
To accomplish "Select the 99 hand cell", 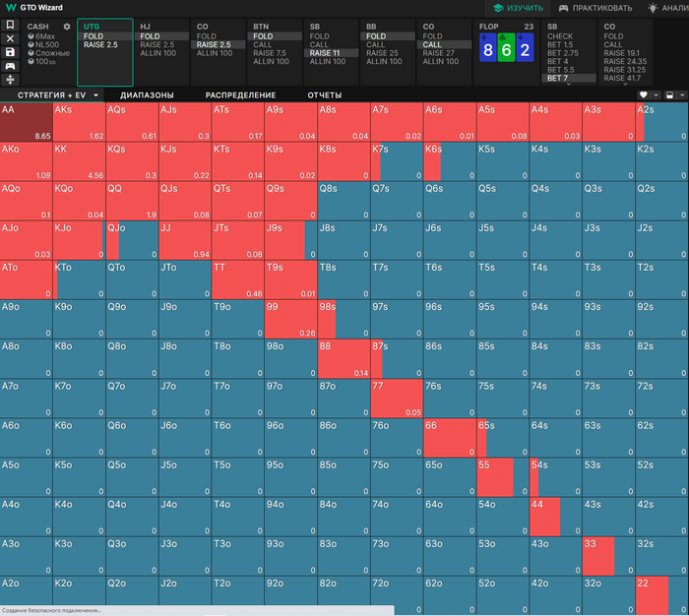I will [x=291, y=320].
